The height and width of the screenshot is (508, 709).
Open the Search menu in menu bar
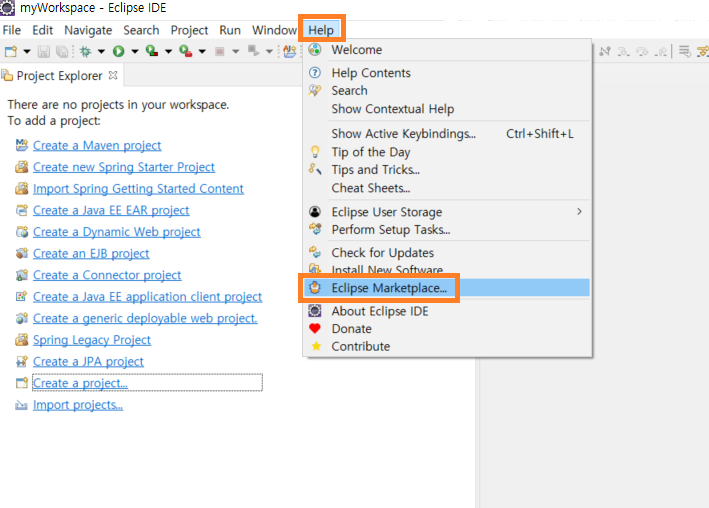(x=141, y=30)
